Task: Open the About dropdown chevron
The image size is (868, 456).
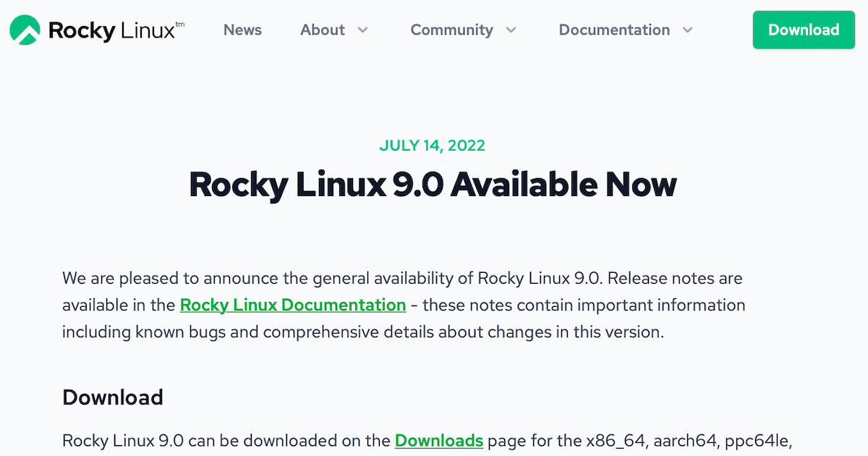Action: (362, 30)
